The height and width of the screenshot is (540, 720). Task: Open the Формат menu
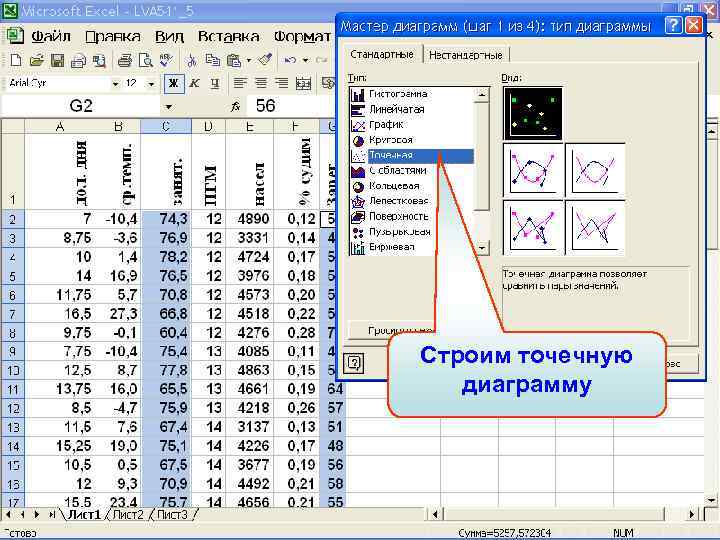pyautogui.click(x=302, y=36)
